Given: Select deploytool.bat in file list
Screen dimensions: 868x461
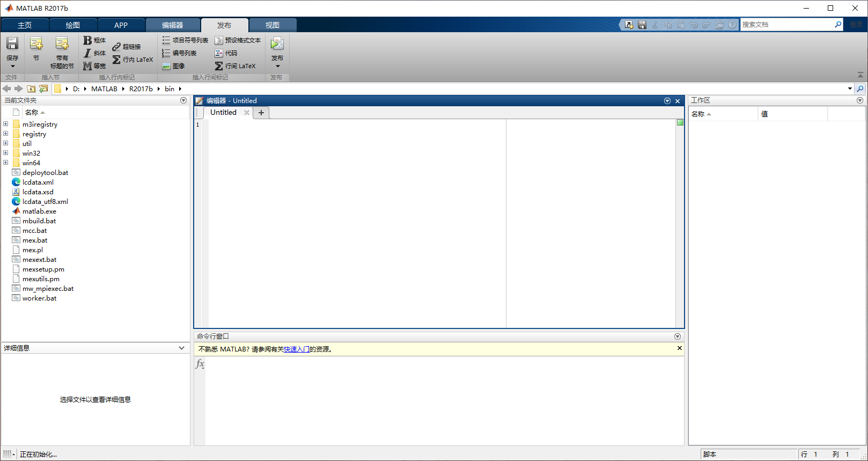Looking at the screenshot, I should (45, 172).
